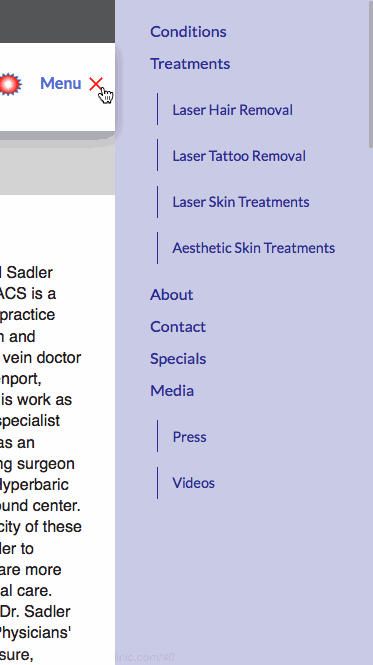Open the Conditions menu item

(188, 32)
